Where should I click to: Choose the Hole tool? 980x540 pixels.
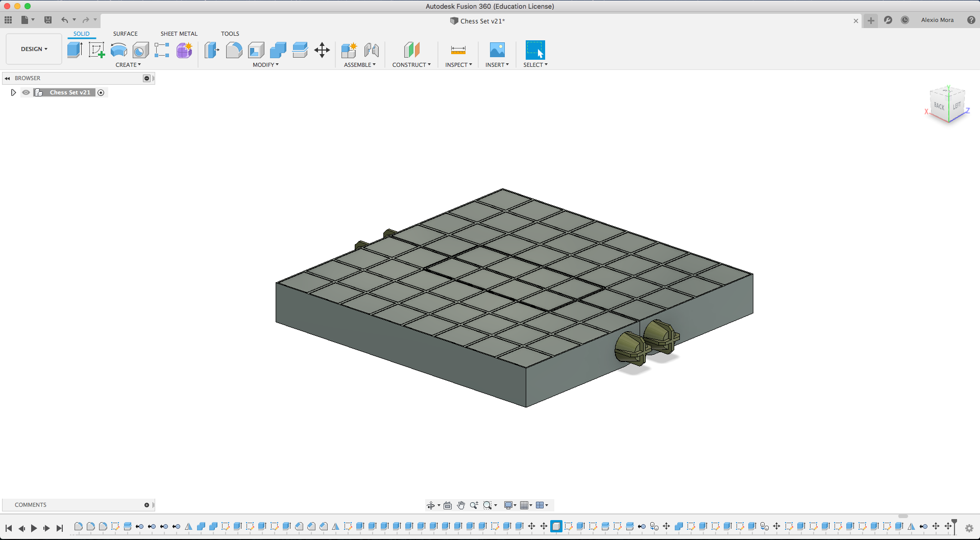[140, 50]
